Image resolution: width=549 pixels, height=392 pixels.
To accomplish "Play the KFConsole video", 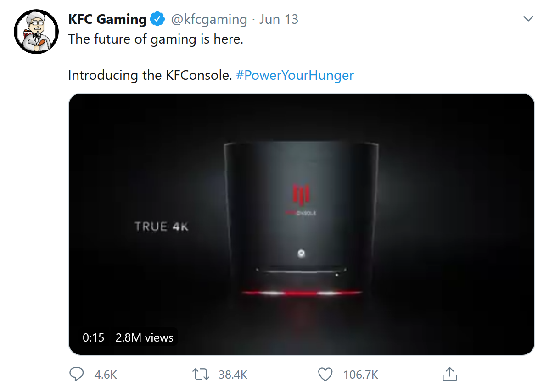I will [302, 224].
